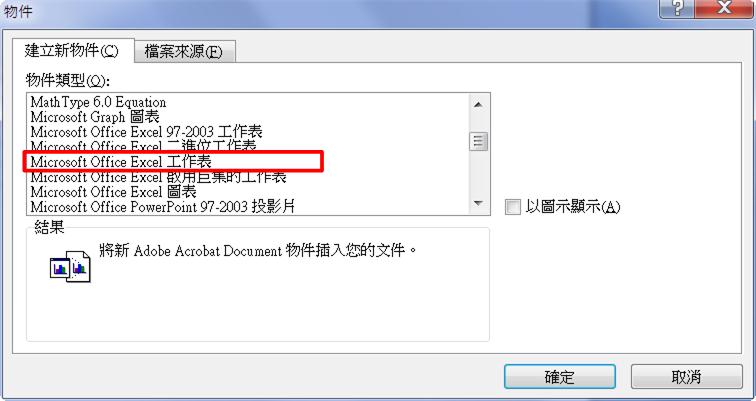This screenshot has width=756, height=401.
Task: Click the list scrollbar down arrow
Action: tap(478, 203)
